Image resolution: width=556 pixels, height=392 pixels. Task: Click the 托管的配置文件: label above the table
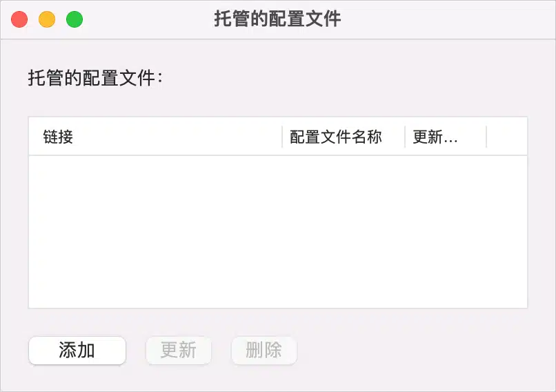[x=95, y=78]
